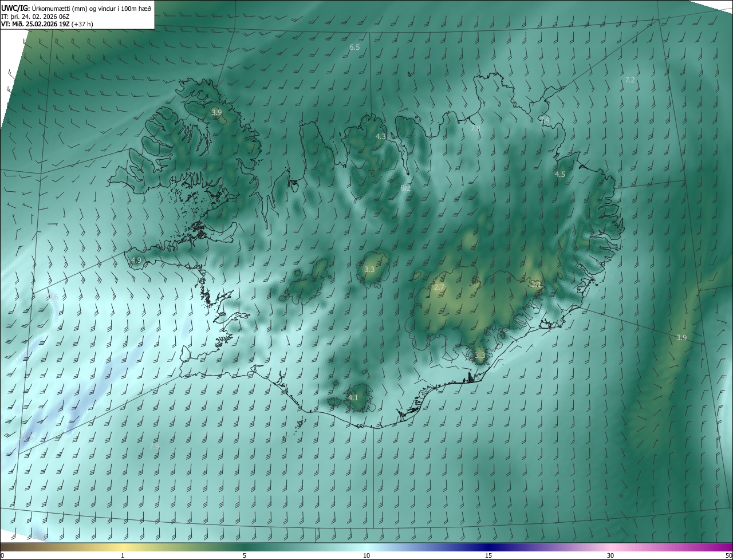This screenshot has height=560, width=733.
Task: Click the 4.1 value label on the map
Action: tap(353, 397)
